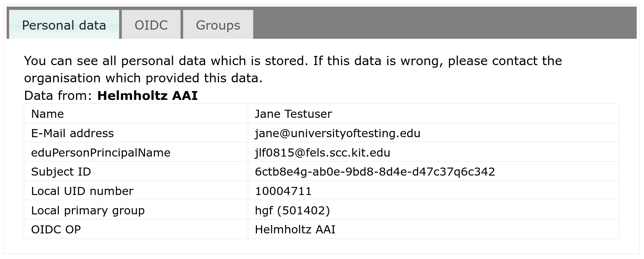Click the Local primary group label
The image size is (644, 259).
click(x=88, y=210)
